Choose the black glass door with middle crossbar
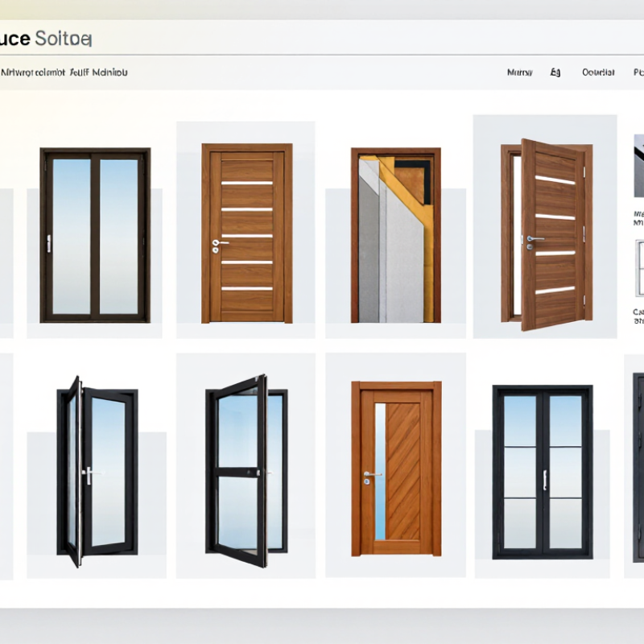Viewport: 644px width, 644px height. point(246,471)
